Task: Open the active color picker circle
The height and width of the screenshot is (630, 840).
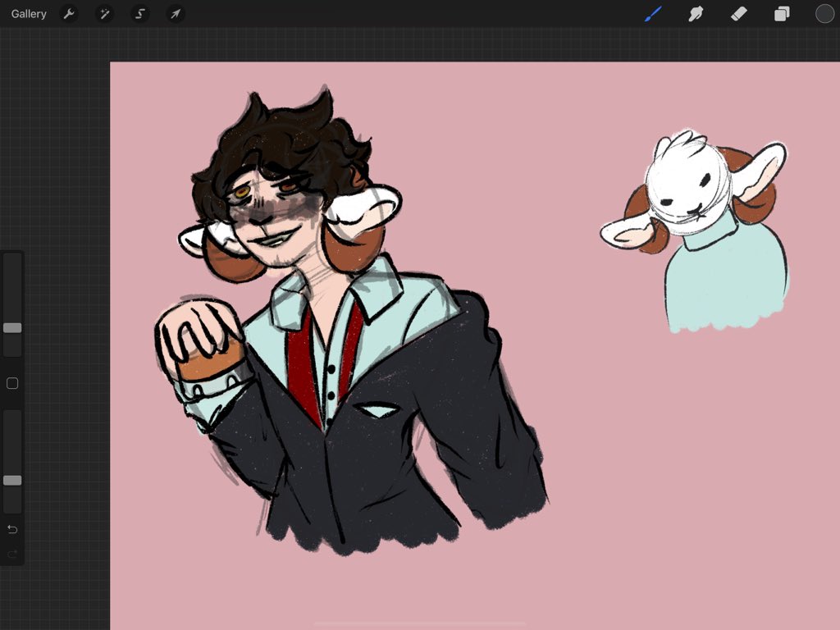Action: (824, 14)
